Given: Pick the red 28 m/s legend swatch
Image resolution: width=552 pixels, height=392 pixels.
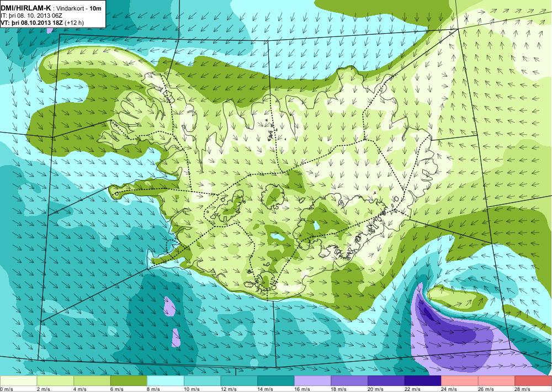Looking at the screenshot, I should (x=533, y=381).
